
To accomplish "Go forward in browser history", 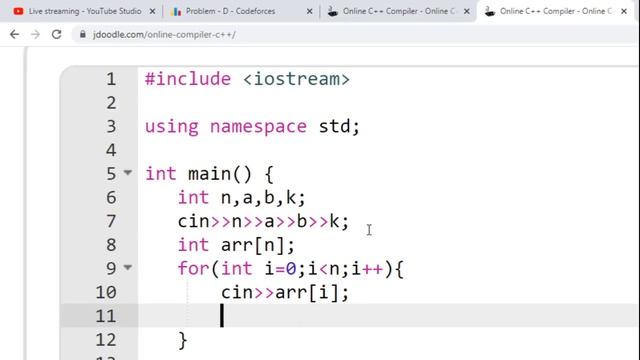I will pos(36,35).
